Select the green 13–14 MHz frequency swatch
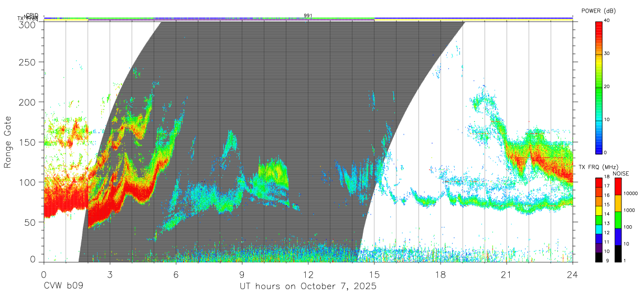 click(x=599, y=221)
